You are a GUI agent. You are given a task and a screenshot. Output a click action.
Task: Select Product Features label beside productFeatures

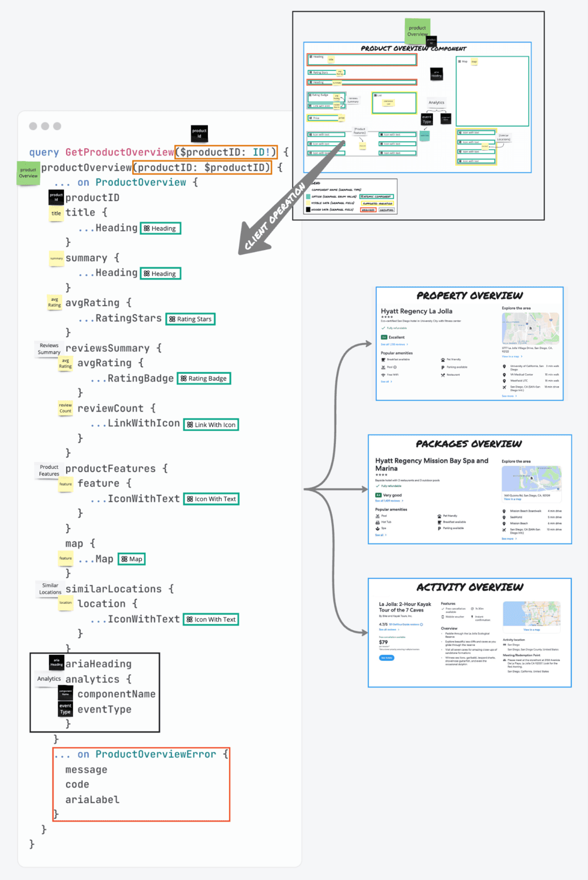point(49,470)
